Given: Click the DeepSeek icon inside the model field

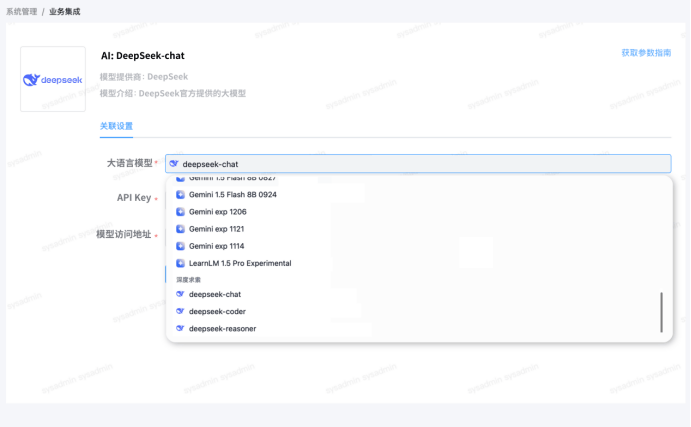Looking at the screenshot, I should [174, 163].
